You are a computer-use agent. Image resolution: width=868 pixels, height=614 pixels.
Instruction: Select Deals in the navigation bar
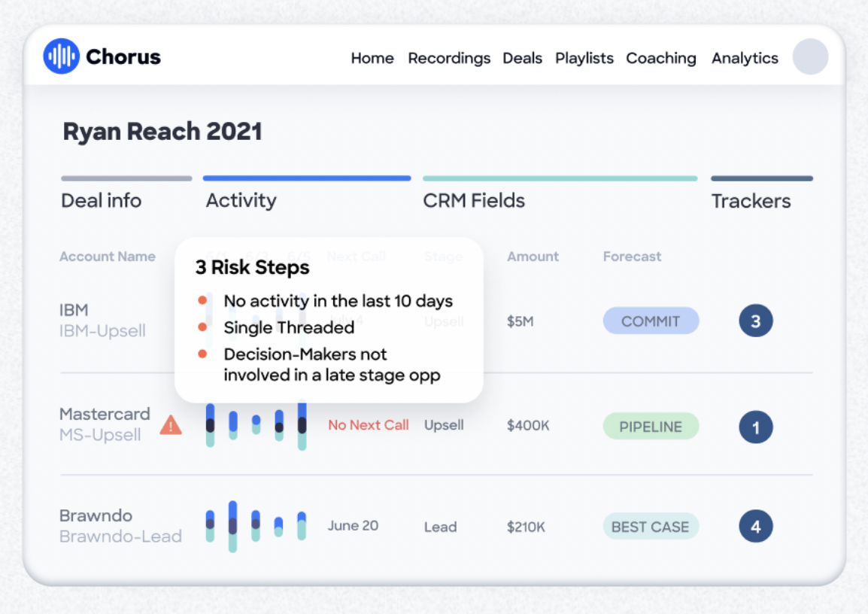(522, 58)
